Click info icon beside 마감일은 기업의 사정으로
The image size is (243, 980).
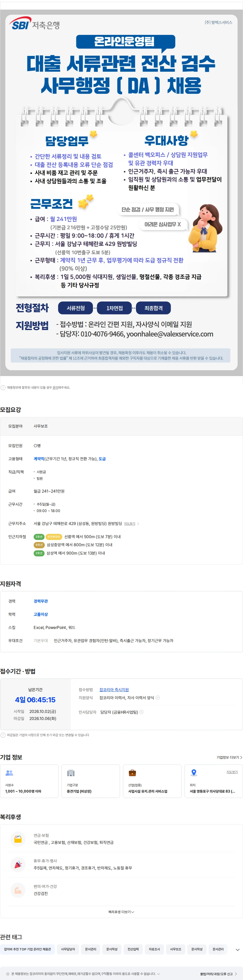[x=3, y=735]
